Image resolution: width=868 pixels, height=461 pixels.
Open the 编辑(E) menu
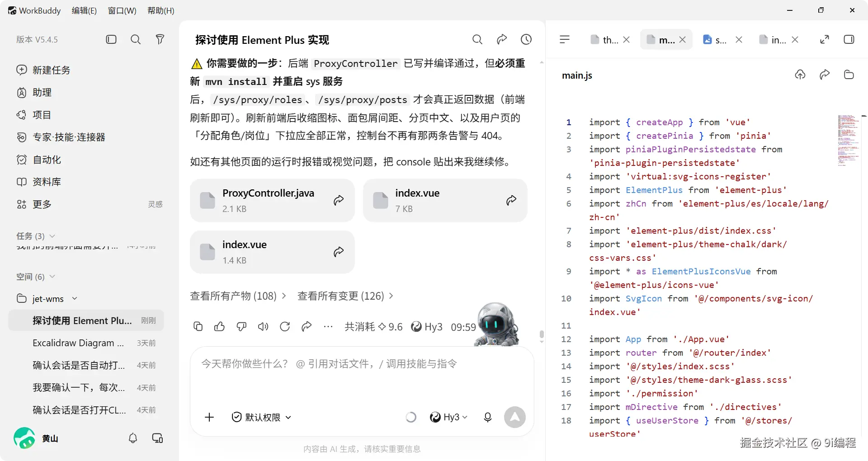(84, 10)
